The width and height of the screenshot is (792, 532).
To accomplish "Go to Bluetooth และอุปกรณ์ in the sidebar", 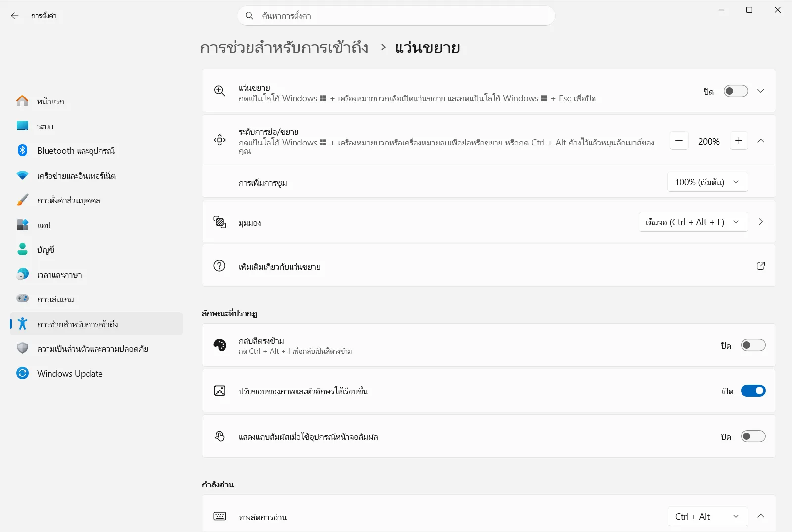I will [96, 150].
